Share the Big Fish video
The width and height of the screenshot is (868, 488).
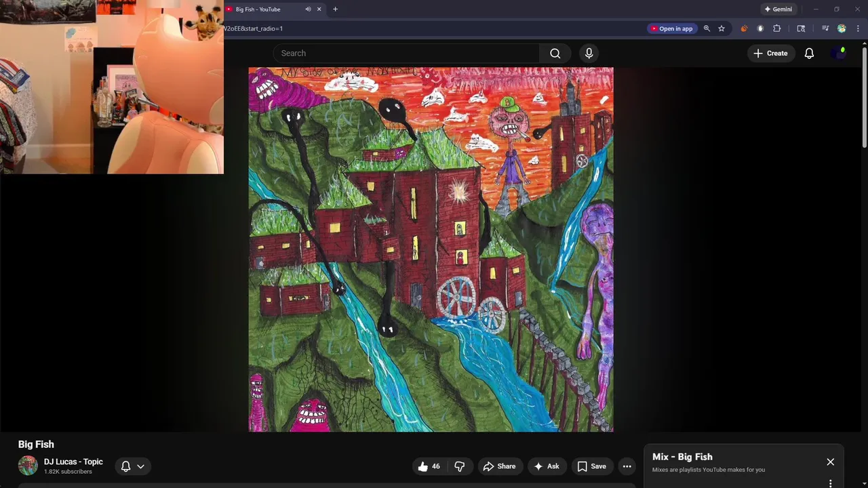[x=499, y=466]
